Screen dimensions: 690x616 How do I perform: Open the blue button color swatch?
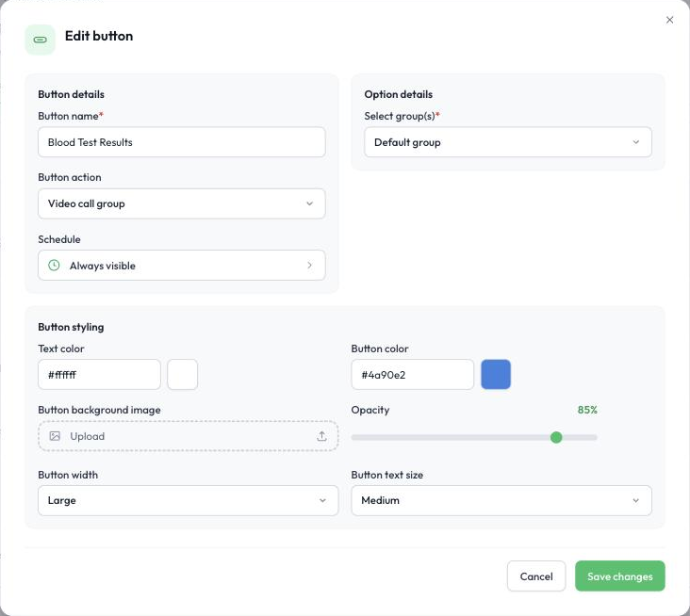point(496,375)
